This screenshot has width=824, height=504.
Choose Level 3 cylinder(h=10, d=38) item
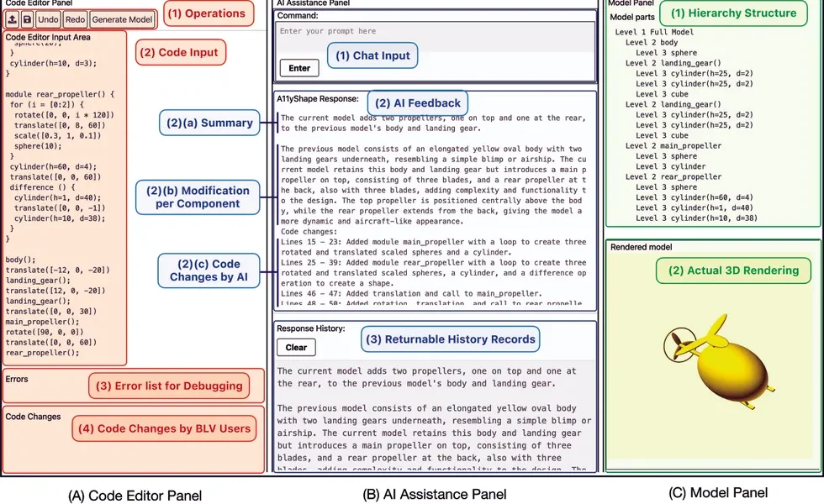coord(696,218)
